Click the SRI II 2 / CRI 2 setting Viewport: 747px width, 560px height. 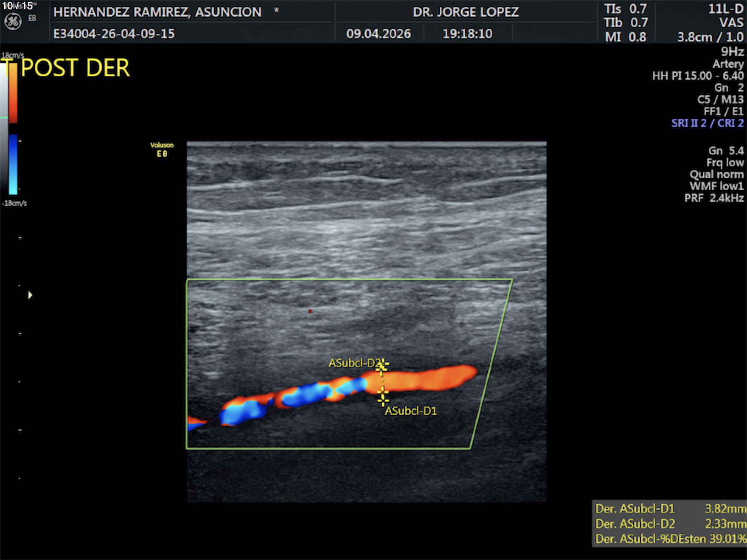[707, 123]
